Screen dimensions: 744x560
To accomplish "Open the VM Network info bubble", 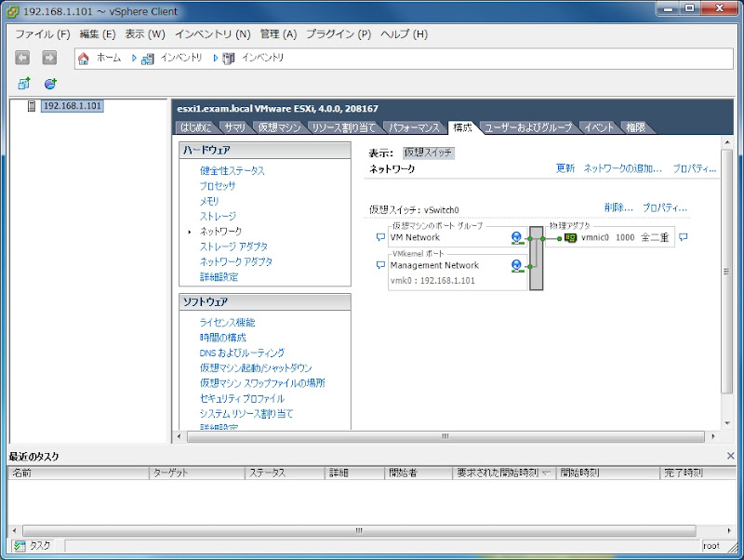I will point(380,237).
